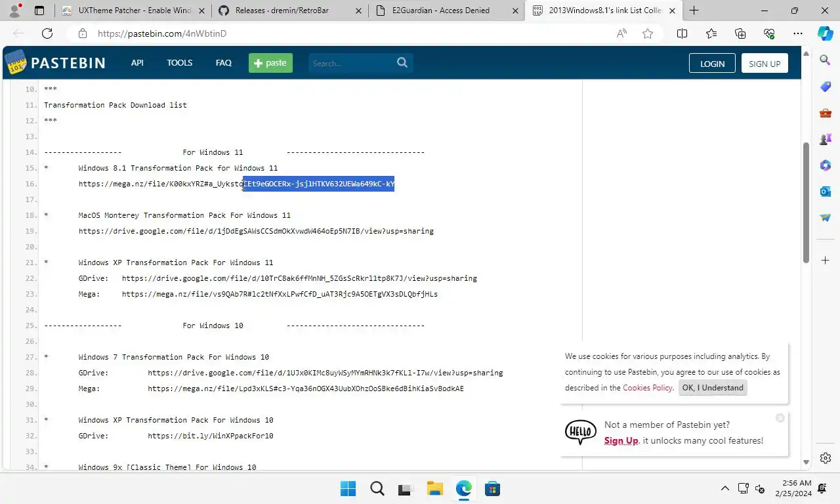
Task: Open the taskbar clock and date
Action: [x=793, y=488]
